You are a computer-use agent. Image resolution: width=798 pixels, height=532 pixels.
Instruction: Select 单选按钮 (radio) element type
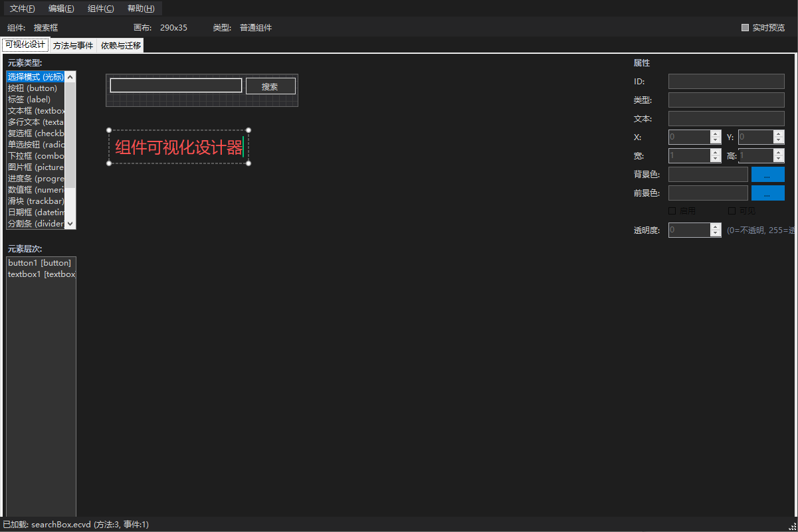tap(35, 145)
